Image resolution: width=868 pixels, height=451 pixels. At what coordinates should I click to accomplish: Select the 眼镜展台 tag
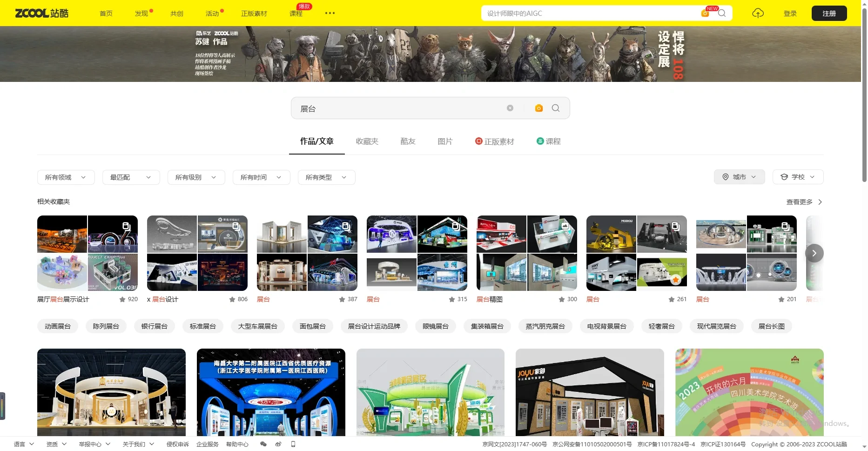click(x=435, y=326)
